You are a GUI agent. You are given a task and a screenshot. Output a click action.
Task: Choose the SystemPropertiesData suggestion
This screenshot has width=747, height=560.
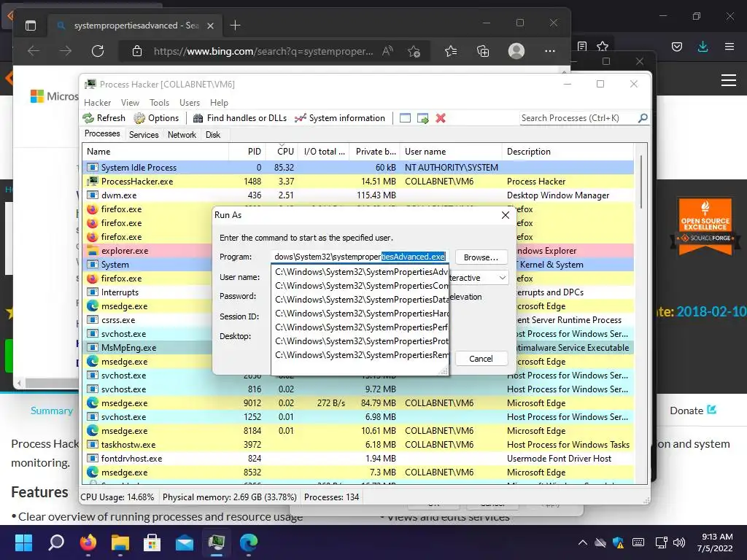click(x=360, y=300)
